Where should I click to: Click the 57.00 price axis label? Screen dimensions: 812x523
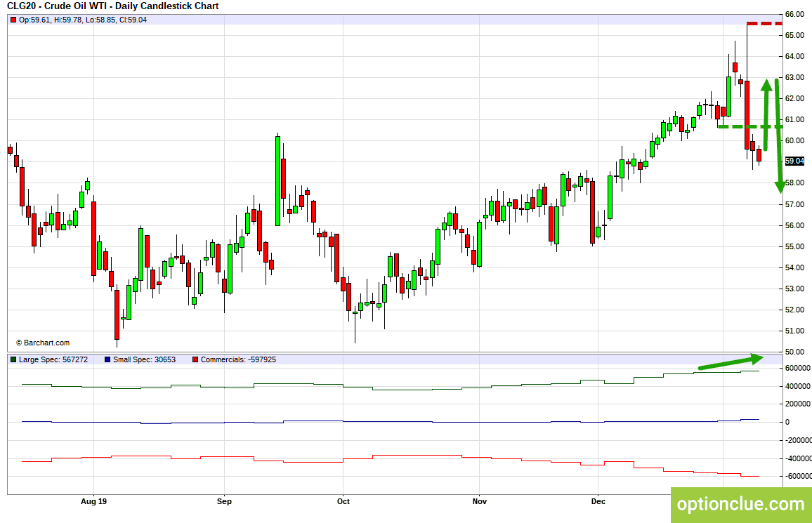(x=794, y=205)
